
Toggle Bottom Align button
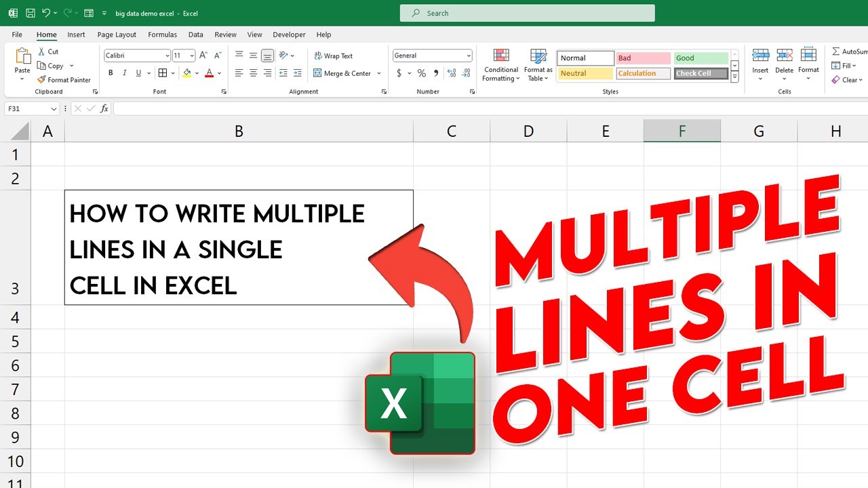pyautogui.click(x=267, y=56)
